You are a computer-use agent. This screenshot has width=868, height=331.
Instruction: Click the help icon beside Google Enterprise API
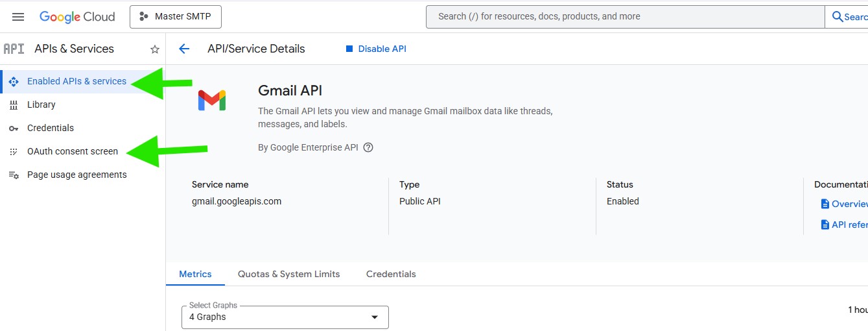pyautogui.click(x=368, y=147)
